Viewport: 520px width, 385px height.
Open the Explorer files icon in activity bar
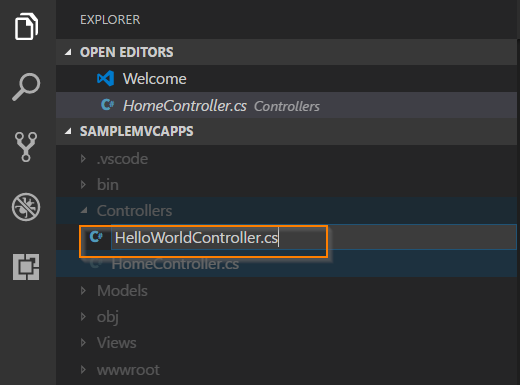pyautogui.click(x=26, y=26)
